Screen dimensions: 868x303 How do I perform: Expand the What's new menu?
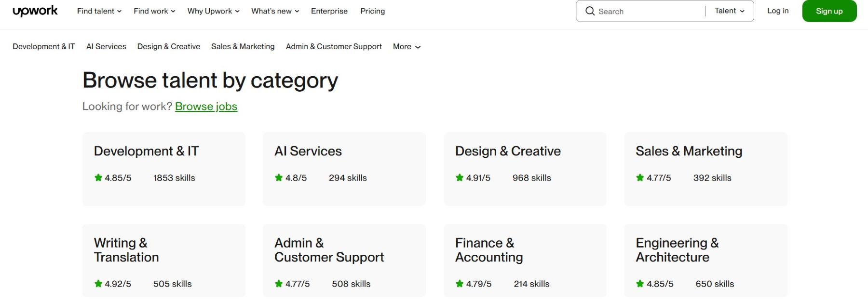(x=274, y=11)
